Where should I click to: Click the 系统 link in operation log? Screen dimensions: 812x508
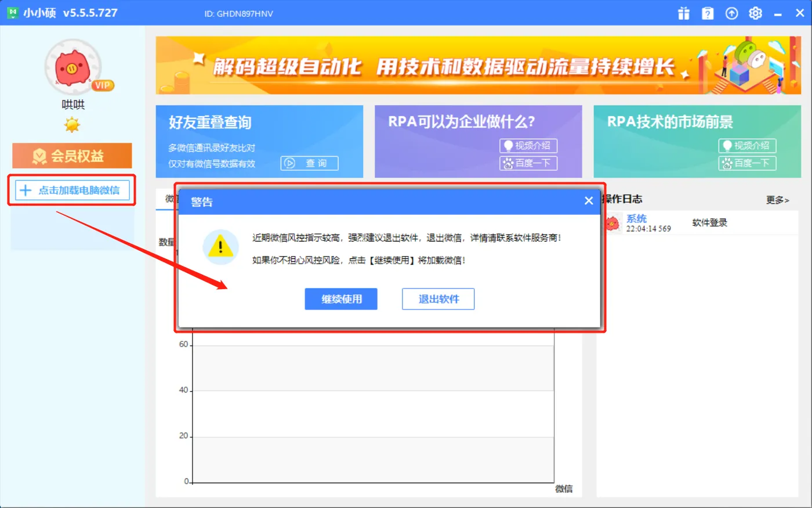pyautogui.click(x=636, y=218)
